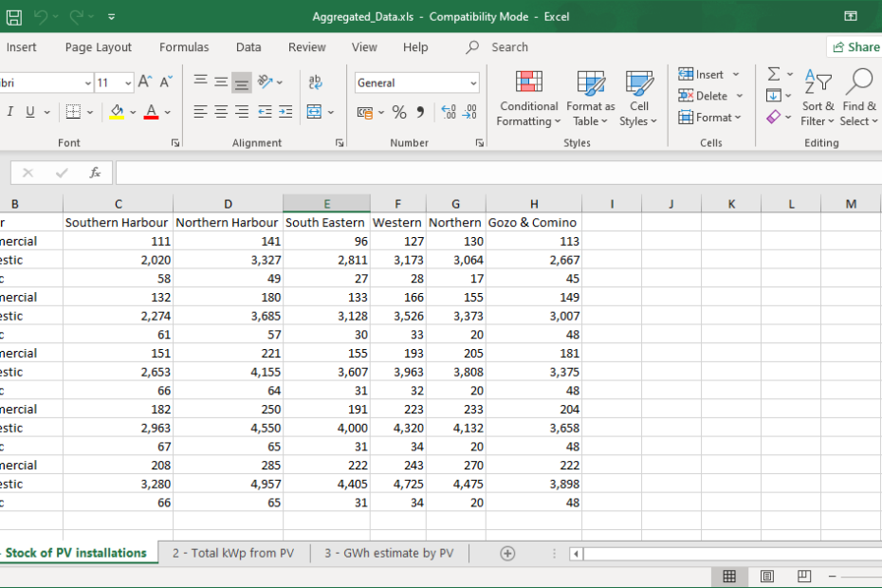Click Increase Font Size icon
882x588 pixels.
pyautogui.click(x=144, y=83)
